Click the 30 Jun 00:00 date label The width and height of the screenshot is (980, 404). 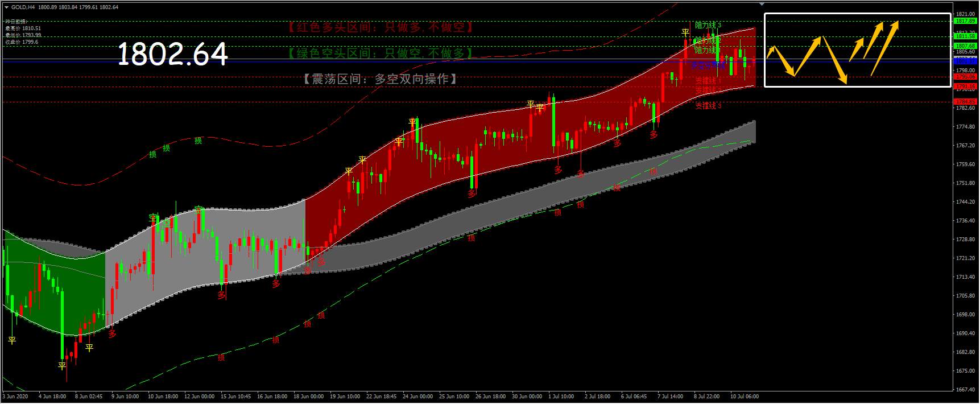527,397
